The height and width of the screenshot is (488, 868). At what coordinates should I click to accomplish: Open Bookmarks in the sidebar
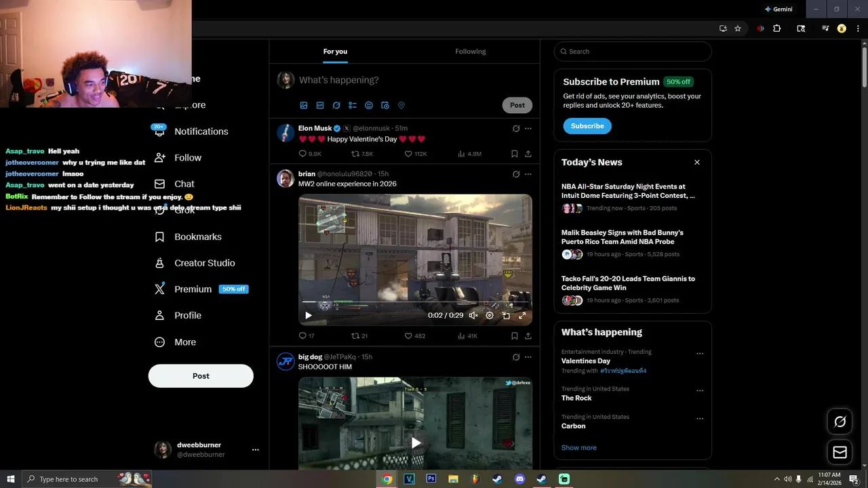click(188, 237)
